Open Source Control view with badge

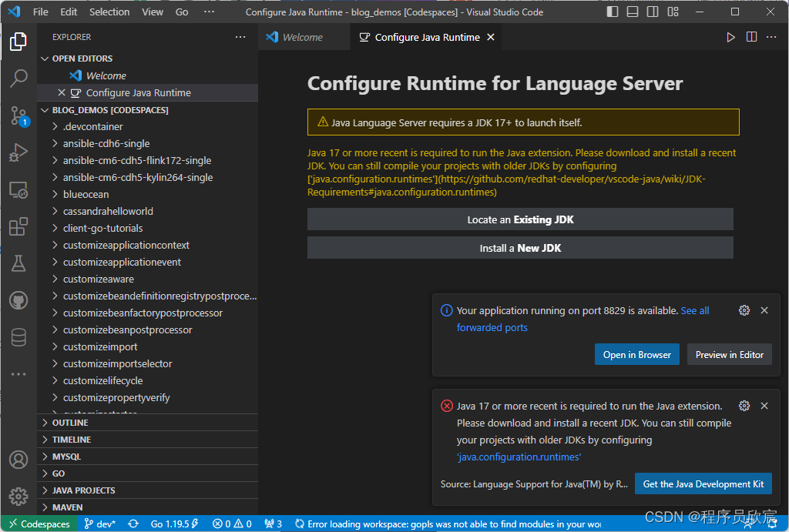(x=19, y=115)
